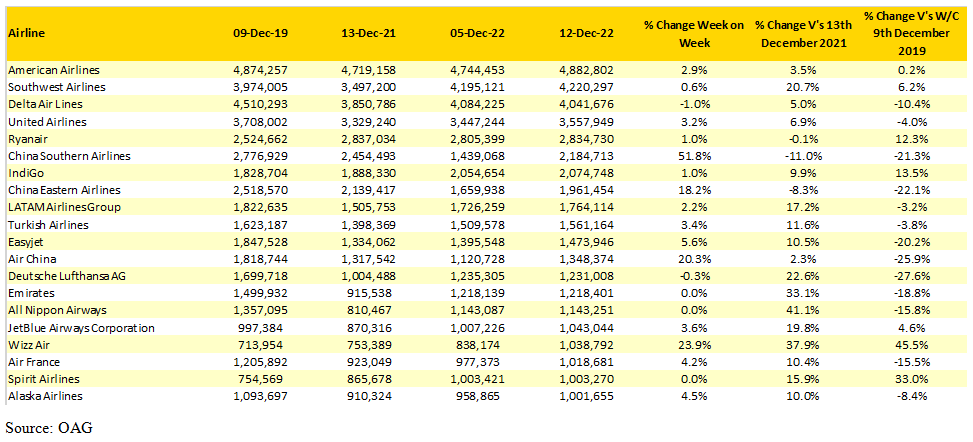The image size is (973, 442).
Task: Select Wizz Air's 23.9% weekly change
Action: click(694, 345)
